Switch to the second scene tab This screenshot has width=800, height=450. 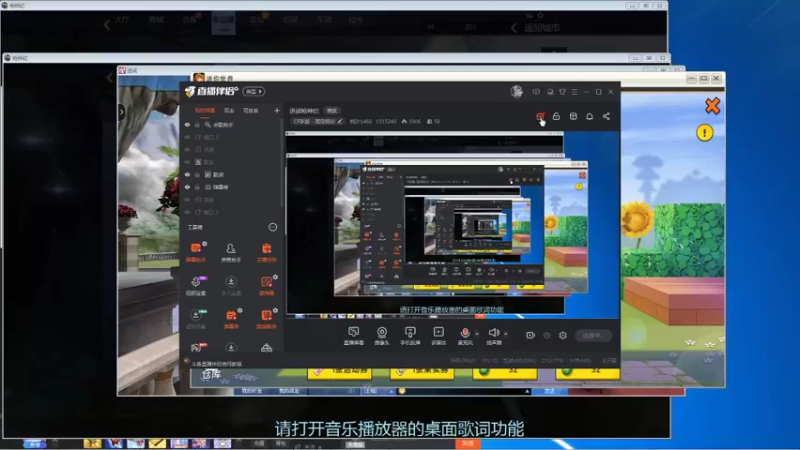tap(229, 110)
